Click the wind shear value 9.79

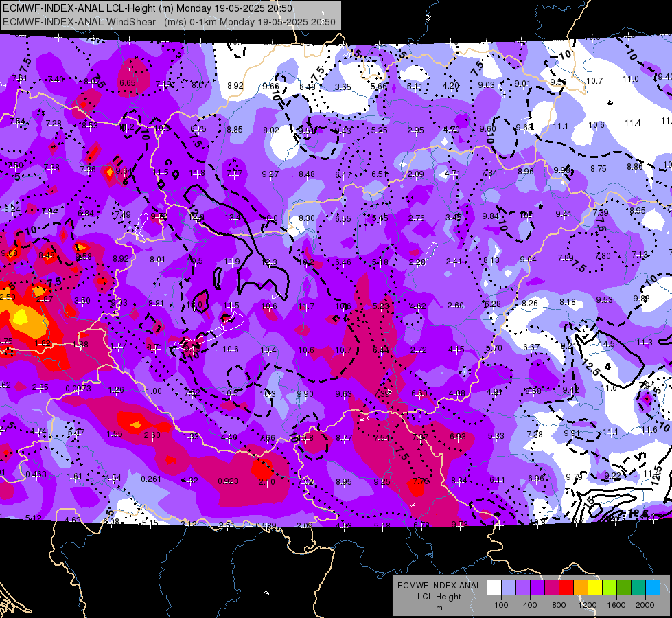click(574, 477)
